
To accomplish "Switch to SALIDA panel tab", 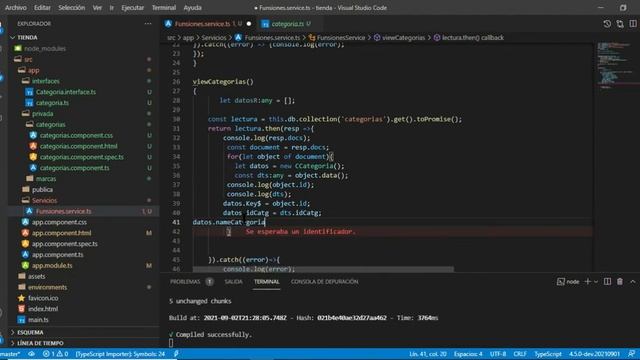I will [233, 282].
